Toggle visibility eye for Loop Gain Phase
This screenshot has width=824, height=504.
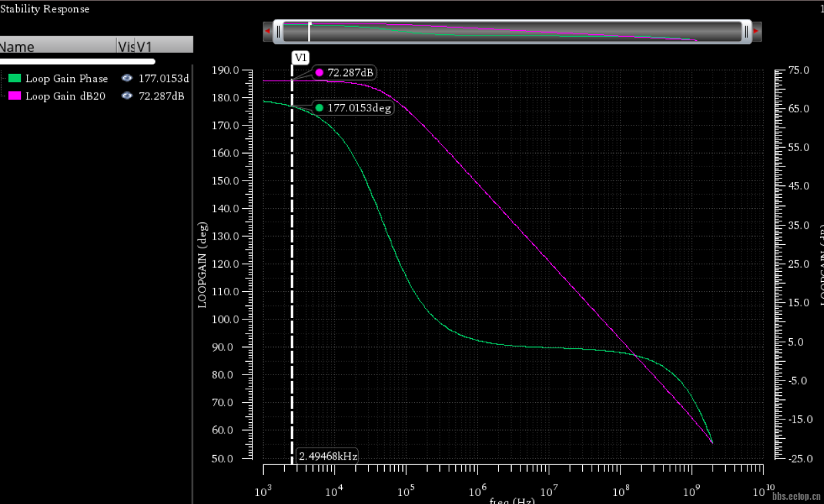(x=126, y=79)
